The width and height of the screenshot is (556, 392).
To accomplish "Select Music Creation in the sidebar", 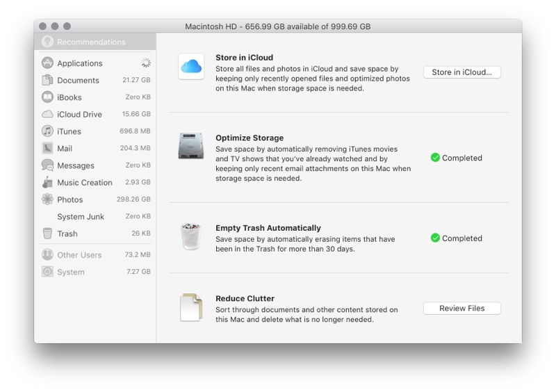I will [96, 182].
